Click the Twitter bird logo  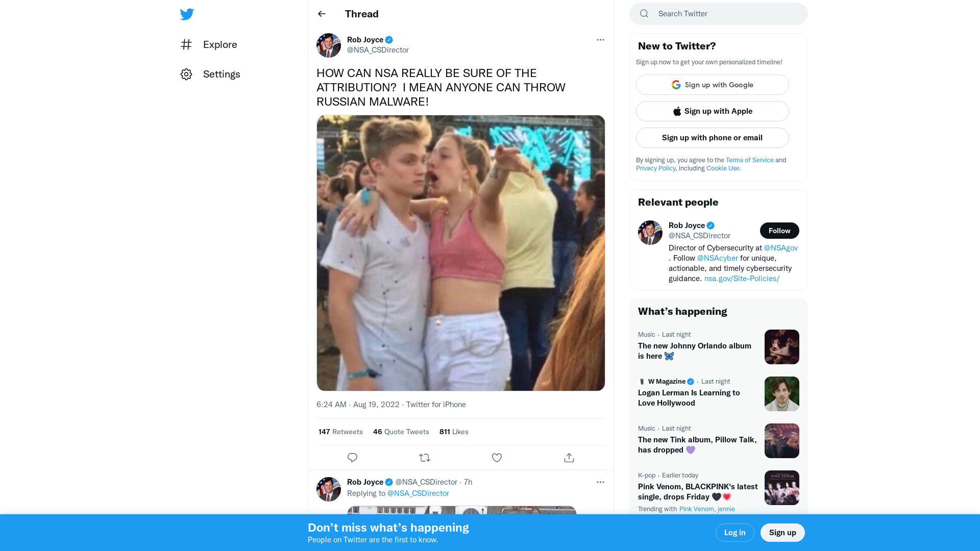(x=187, y=14)
